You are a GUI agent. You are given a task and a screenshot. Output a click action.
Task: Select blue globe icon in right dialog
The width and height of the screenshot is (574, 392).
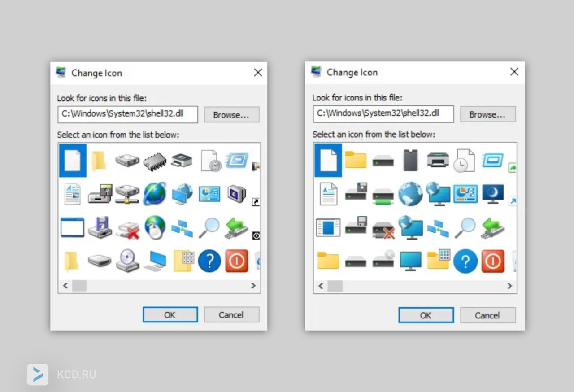point(410,194)
